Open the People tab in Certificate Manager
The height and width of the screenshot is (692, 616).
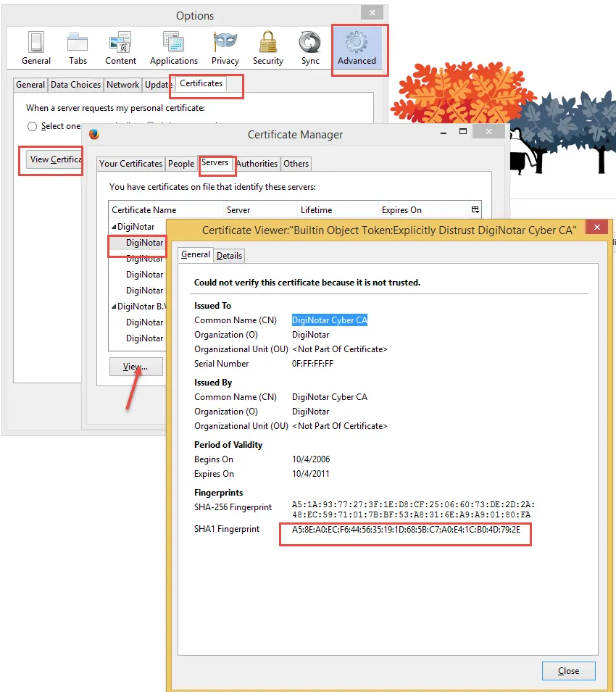(181, 164)
